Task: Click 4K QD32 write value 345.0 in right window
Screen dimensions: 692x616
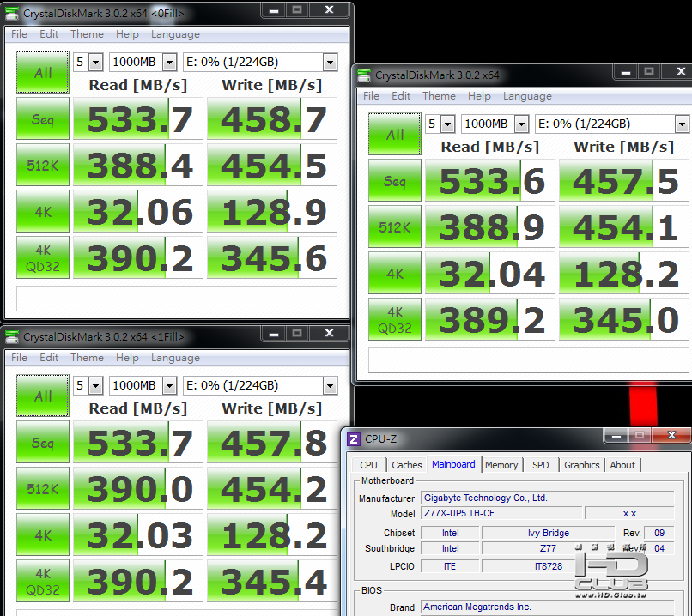Action: point(624,319)
